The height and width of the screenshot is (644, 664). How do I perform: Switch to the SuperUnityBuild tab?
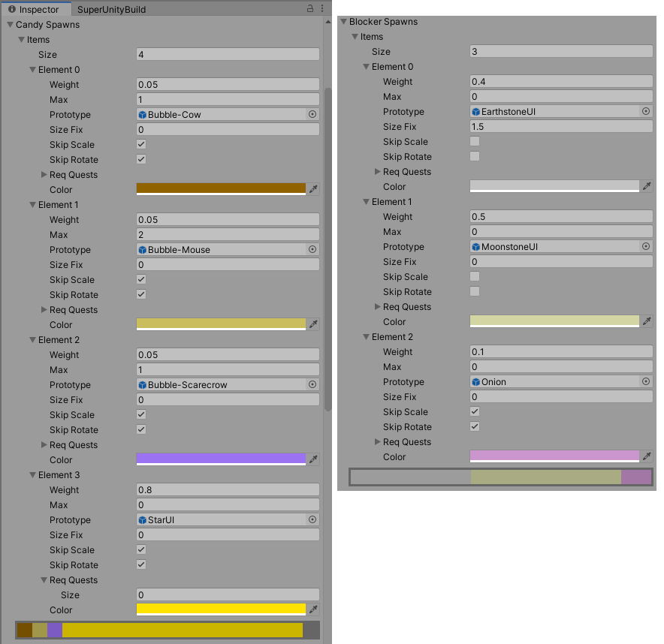111,10
